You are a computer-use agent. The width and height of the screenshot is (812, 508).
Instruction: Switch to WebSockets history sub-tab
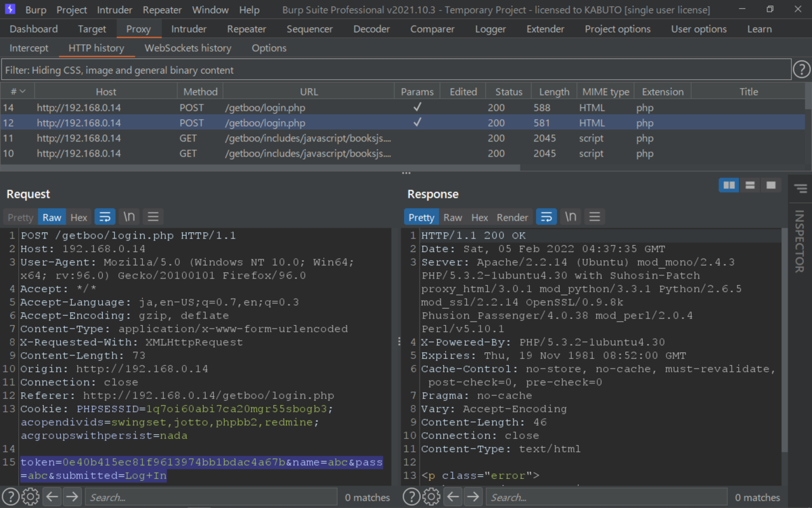tap(188, 48)
